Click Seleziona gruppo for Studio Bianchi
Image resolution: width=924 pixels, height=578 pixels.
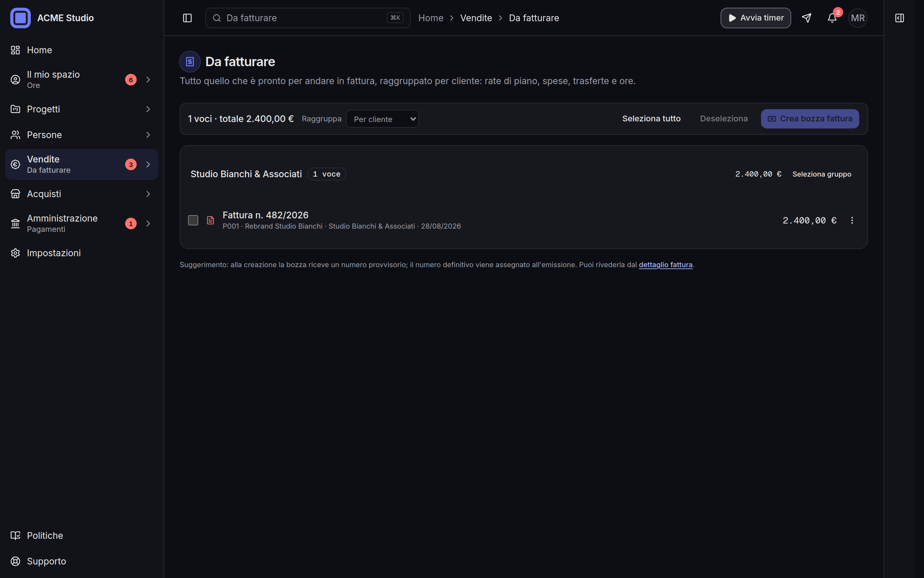822,174
